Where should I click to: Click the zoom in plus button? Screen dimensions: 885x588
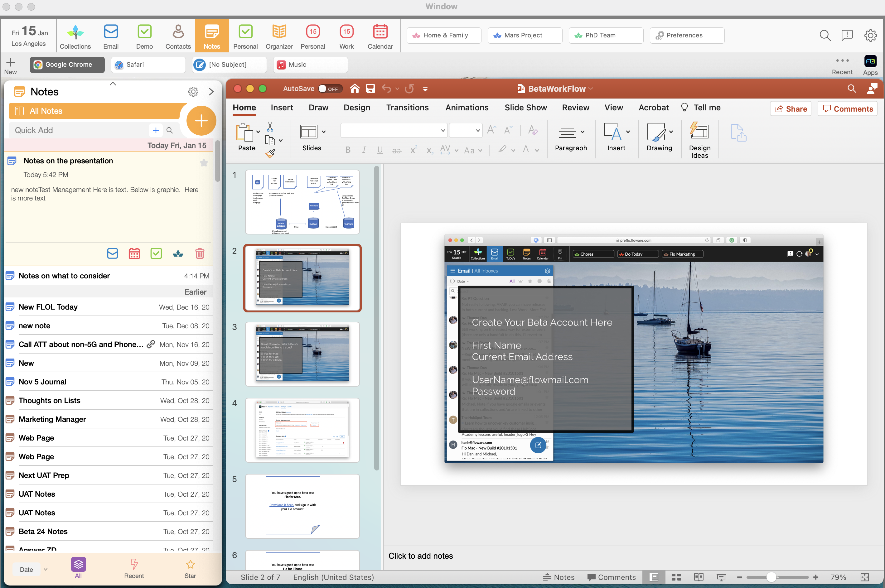pyautogui.click(x=815, y=577)
